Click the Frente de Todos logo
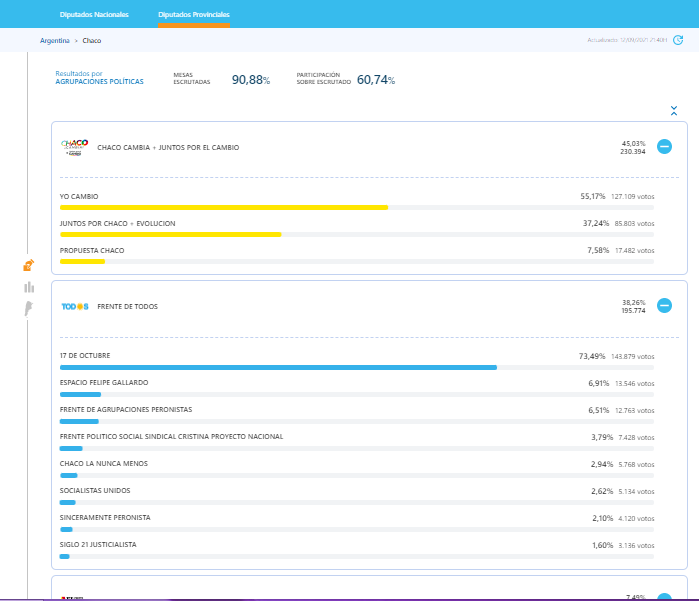 75,306
